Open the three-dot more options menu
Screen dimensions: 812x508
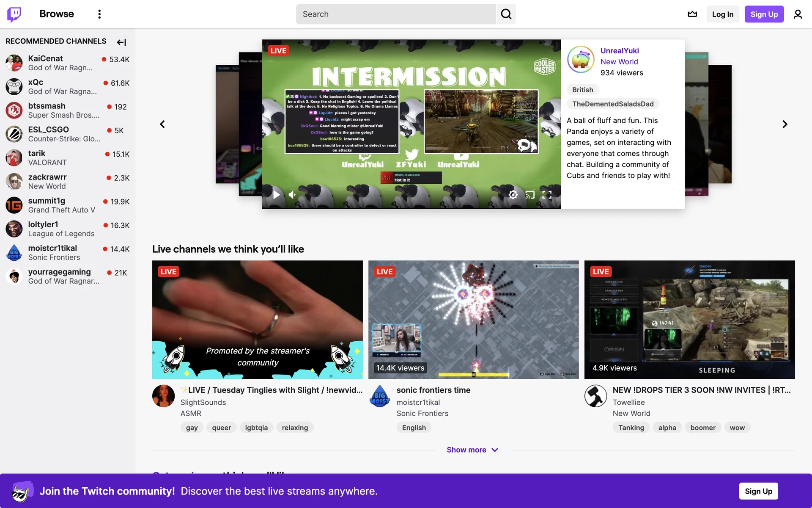99,14
